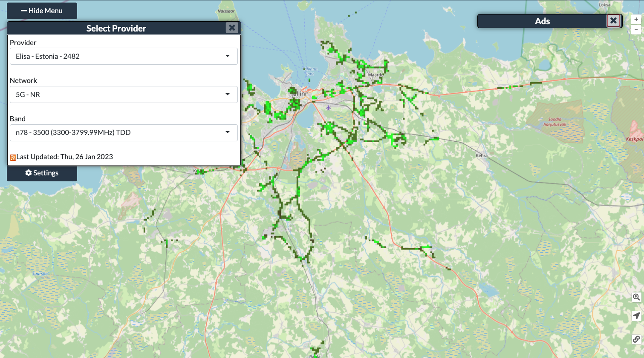Viewport: 644px width, 358px height.
Task: Expand the Network dropdown set to 5G - NR
Action: tap(124, 95)
